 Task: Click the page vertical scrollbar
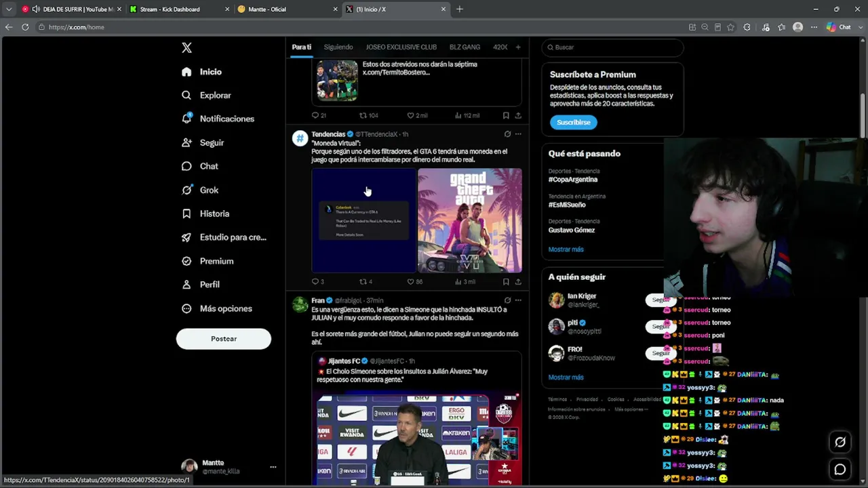863,115
